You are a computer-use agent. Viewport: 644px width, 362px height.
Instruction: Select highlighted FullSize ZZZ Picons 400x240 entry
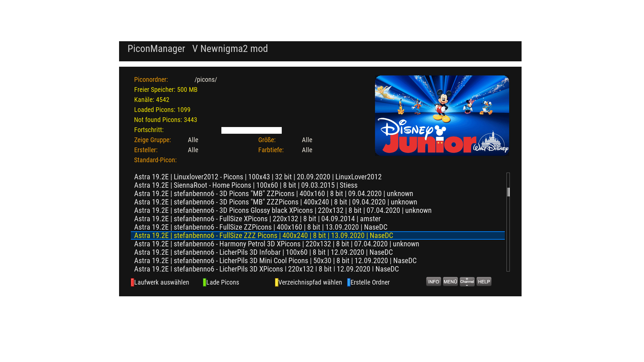tap(263, 235)
